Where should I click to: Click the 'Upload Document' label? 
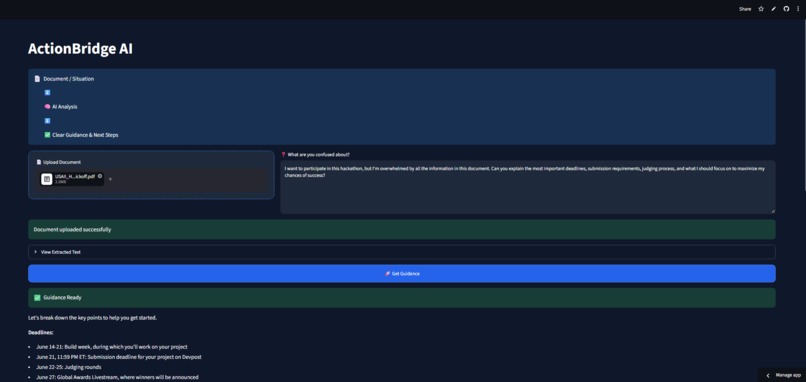pyautogui.click(x=62, y=162)
